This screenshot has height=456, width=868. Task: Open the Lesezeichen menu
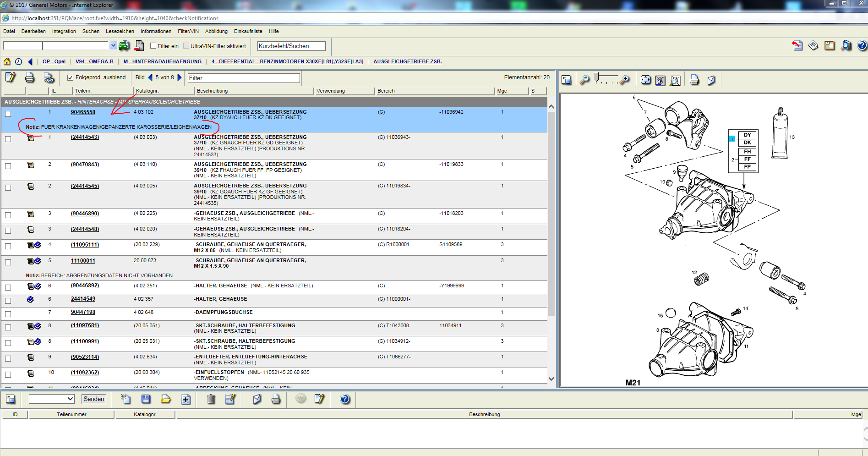click(120, 31)
